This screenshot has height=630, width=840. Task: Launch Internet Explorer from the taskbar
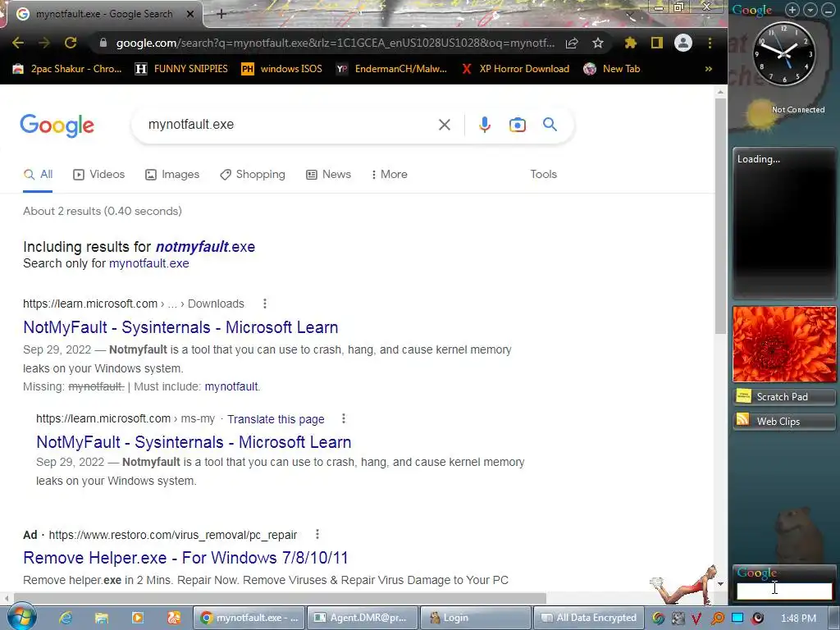[66, 618]
